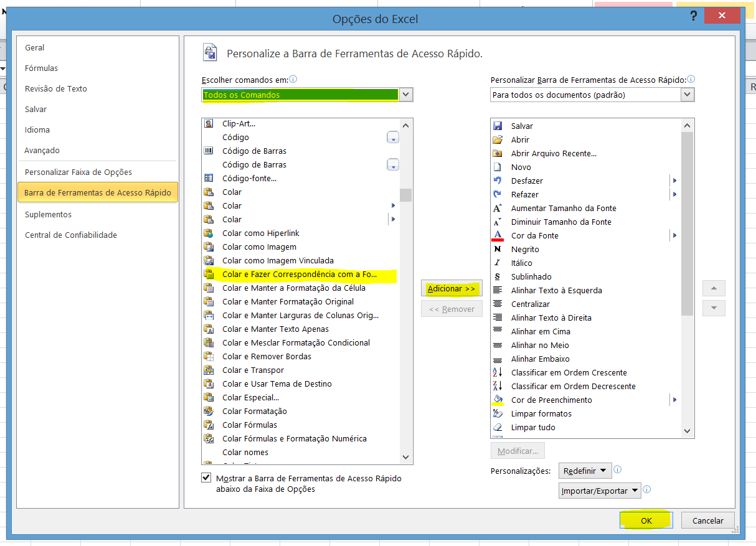Select the Colar como Imagem Vinculada icon
The height and width of the screenshot is (546, 756).
click(209, 260)
